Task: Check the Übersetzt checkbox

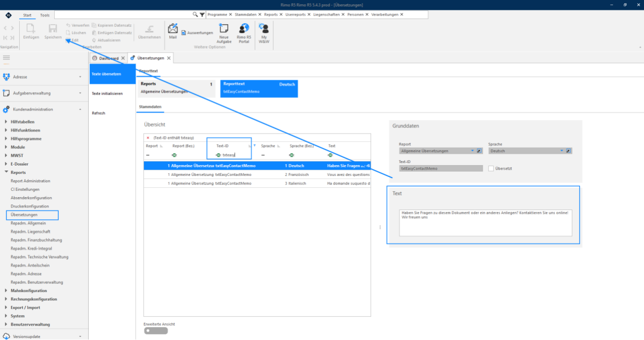Action: point(491,169)
